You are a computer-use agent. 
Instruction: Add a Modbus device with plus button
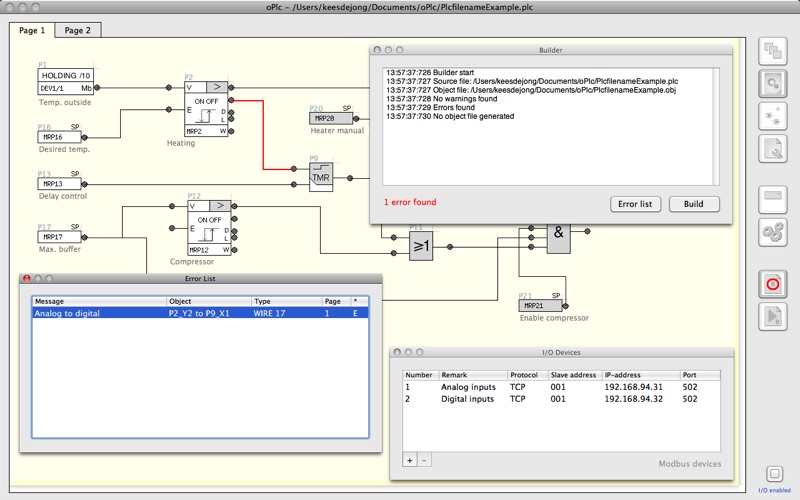click(x=410, y=460)
